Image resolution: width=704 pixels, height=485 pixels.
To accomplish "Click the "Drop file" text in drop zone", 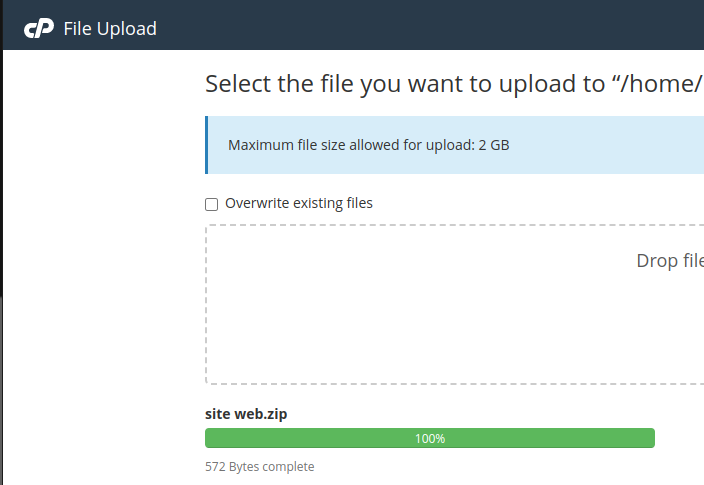I will (x=670, y=261).
